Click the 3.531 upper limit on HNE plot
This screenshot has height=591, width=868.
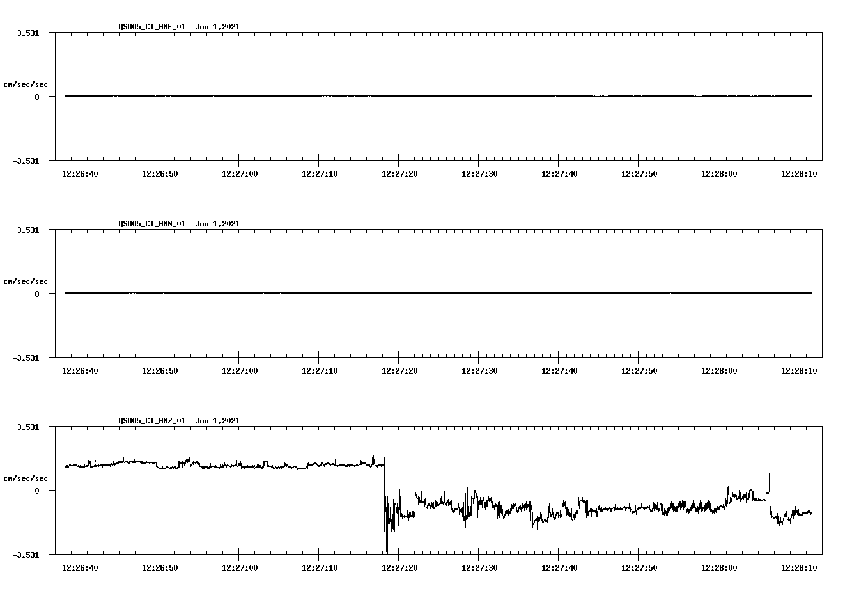[27, 33]
